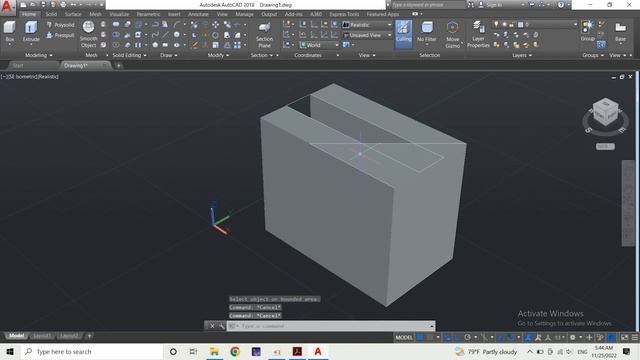The height and width of the screenshot is (360, 640).
Task: Open the Section Plane tool
Action: tap(264, 35)
